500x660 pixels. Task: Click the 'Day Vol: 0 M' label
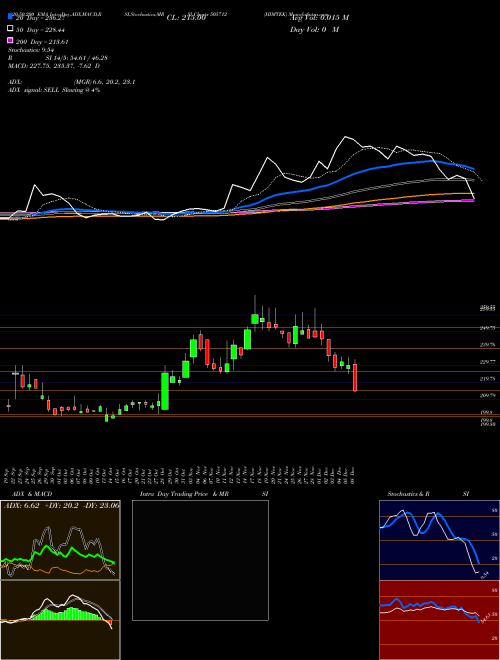point(314,29)
